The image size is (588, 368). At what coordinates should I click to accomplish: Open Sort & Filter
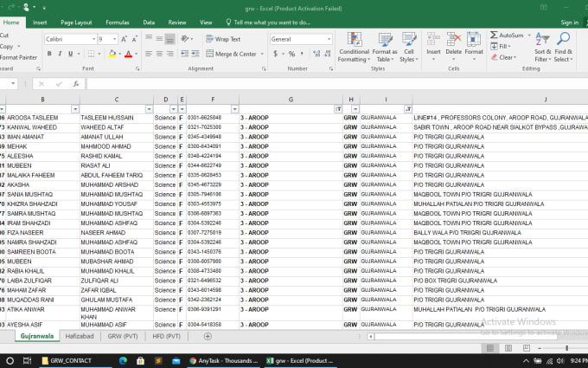click(543, 48)
